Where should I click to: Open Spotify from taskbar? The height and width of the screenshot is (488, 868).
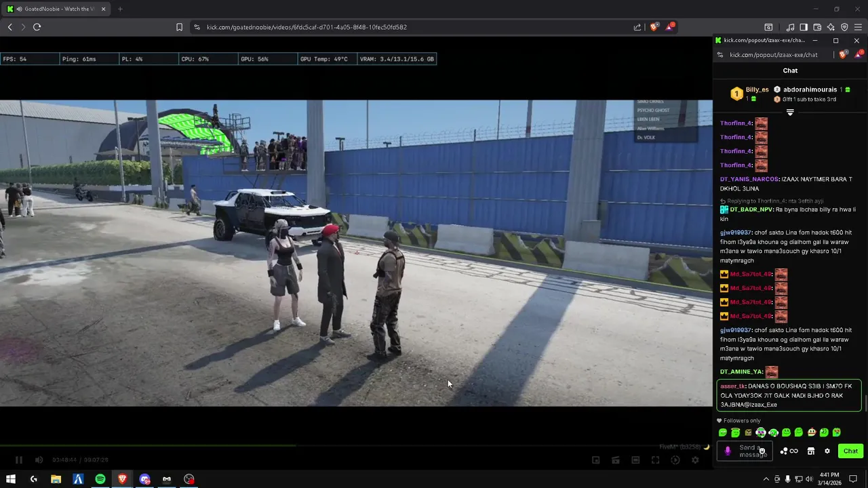point(100,479)
